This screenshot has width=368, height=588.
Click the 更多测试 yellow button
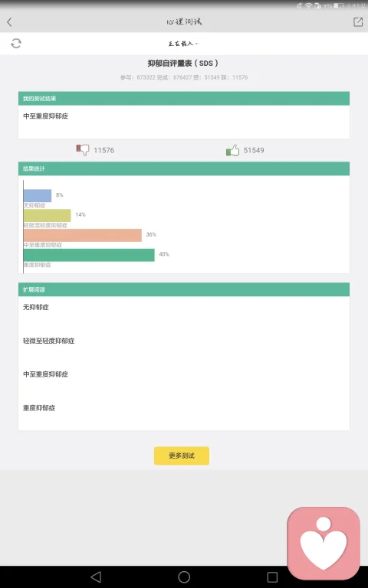coord(182,456)
